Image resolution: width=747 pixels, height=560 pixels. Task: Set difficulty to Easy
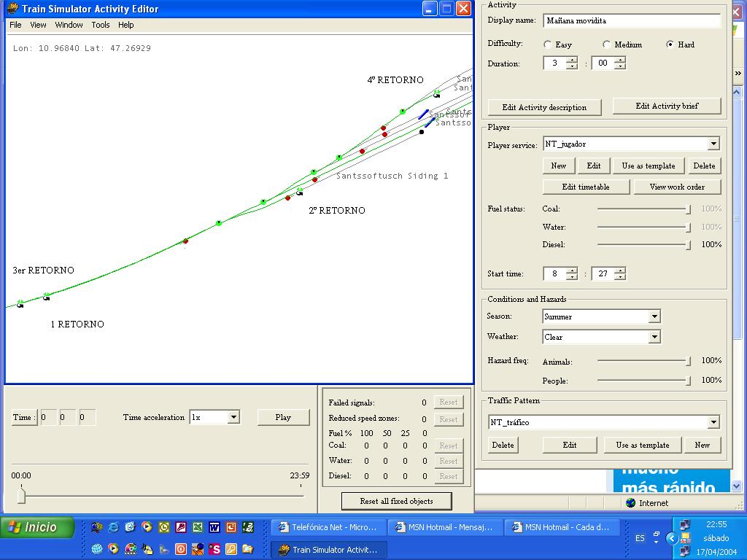548,44
